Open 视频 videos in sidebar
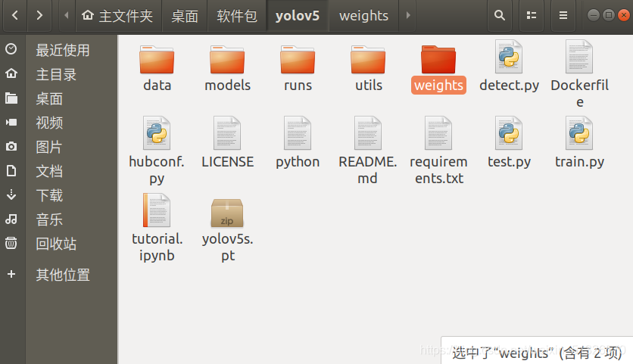This screenshot has height=364, width=633. 49,123
